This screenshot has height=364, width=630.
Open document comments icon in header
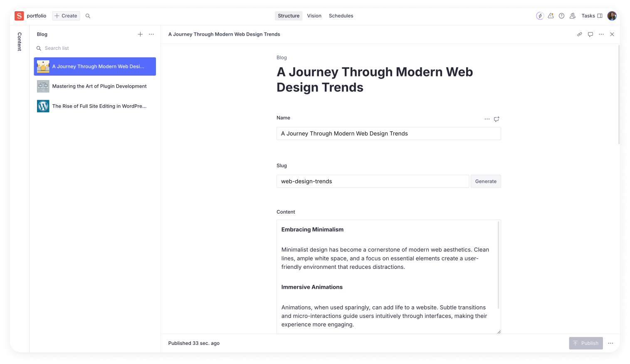pos(590,34)
